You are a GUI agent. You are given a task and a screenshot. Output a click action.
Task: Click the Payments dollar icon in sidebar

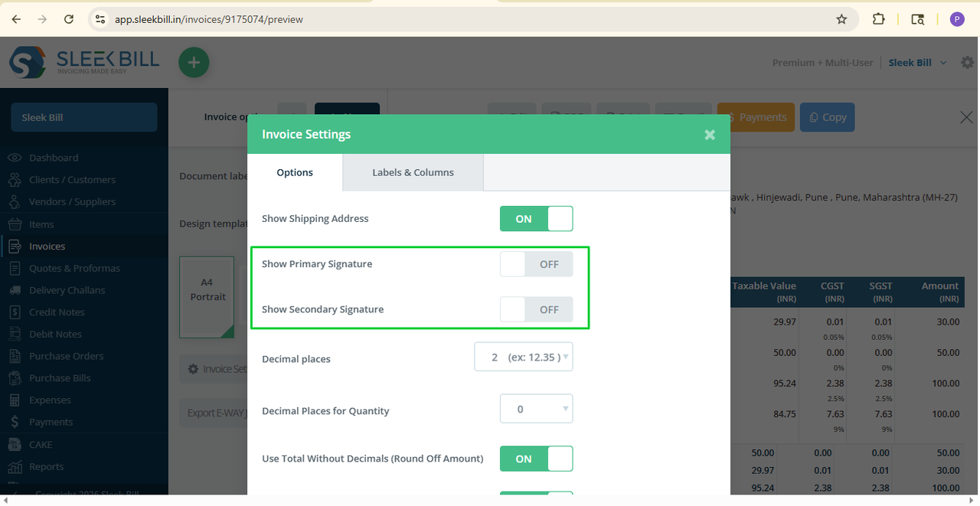pyautogui.click(x=15, y=422)
